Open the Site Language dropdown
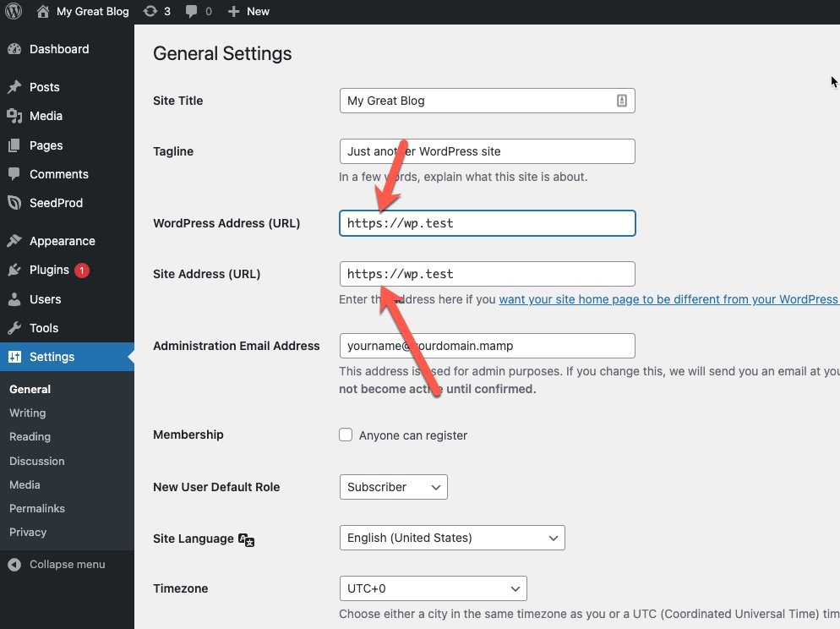The height and width of the screenshot is (629, 840). (x=452, y=538)
